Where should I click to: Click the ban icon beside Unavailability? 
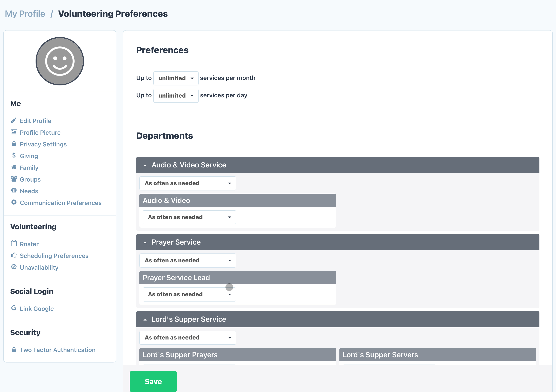click(x=14, y=267)
